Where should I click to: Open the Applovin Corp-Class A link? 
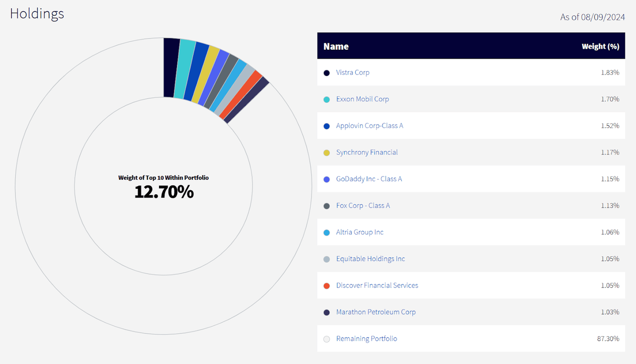coord(370,126)
